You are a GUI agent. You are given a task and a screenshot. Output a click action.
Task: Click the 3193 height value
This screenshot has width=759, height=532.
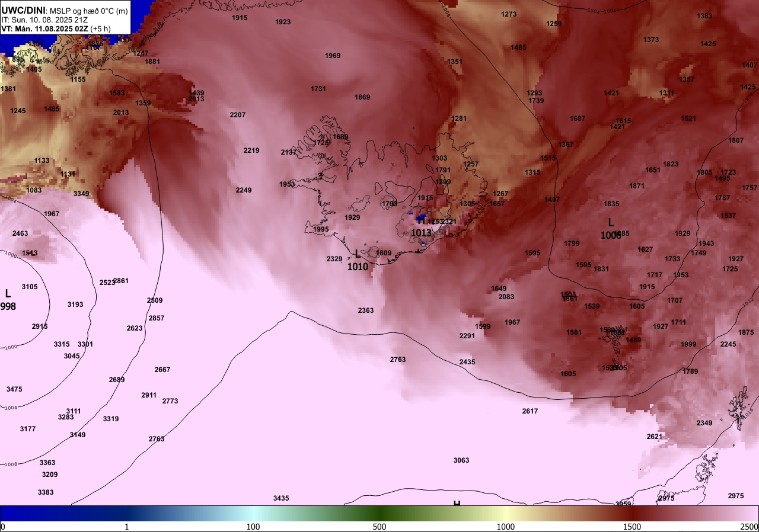[x=75, y=305]
